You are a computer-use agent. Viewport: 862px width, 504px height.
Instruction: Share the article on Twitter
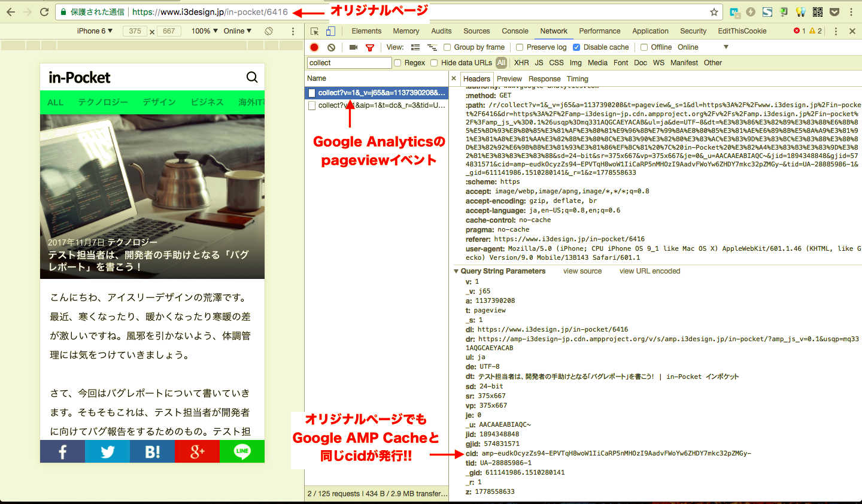[107, 451]
